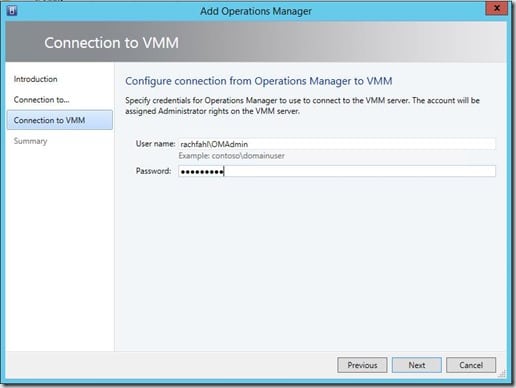Click into the Password field

pos(337,171)
